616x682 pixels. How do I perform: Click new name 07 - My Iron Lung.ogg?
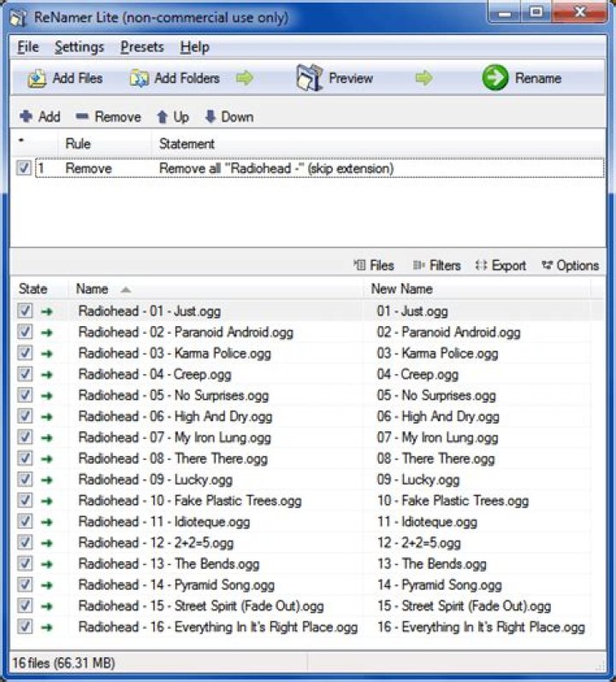coord(437,437)
